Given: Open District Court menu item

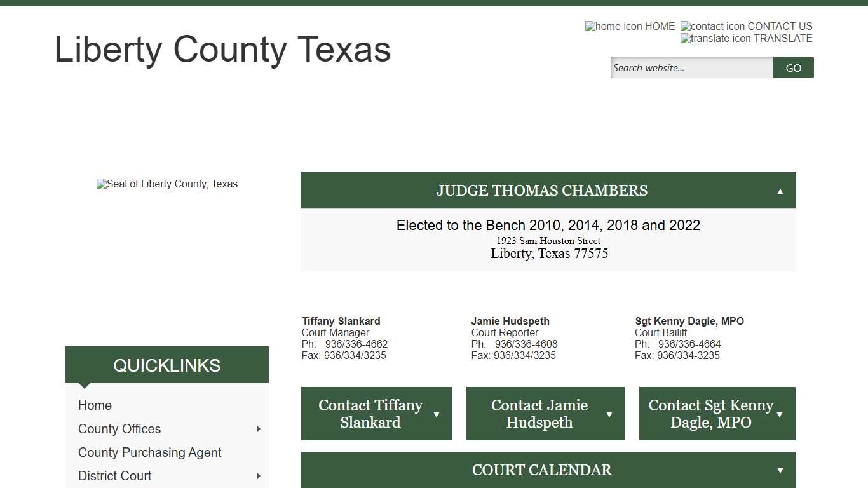Looking at the screenshot, I should [114, 476].
